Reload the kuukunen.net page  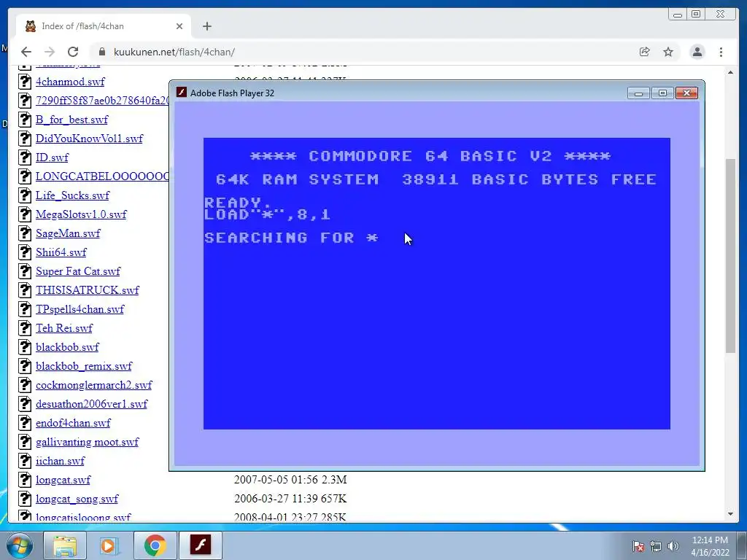73,52
